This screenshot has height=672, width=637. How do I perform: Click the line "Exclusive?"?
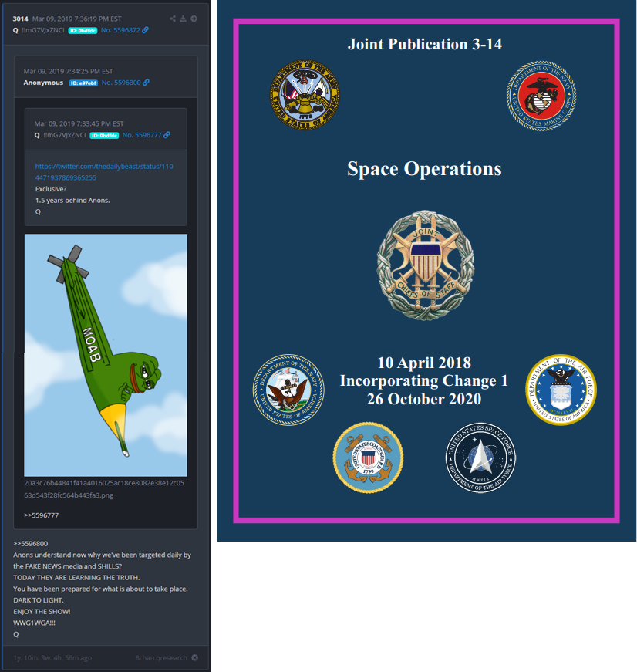51,189
